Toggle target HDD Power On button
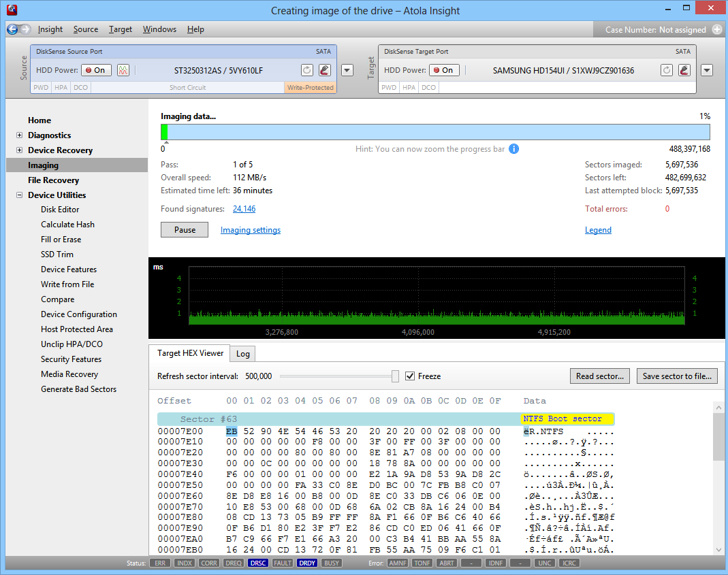Viewport: 728px width, 575px height. point(444,70)
